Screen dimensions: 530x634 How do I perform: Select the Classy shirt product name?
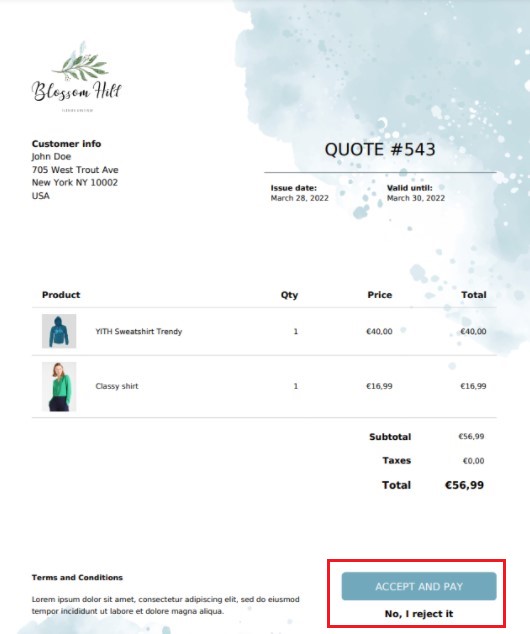point(117,386)
